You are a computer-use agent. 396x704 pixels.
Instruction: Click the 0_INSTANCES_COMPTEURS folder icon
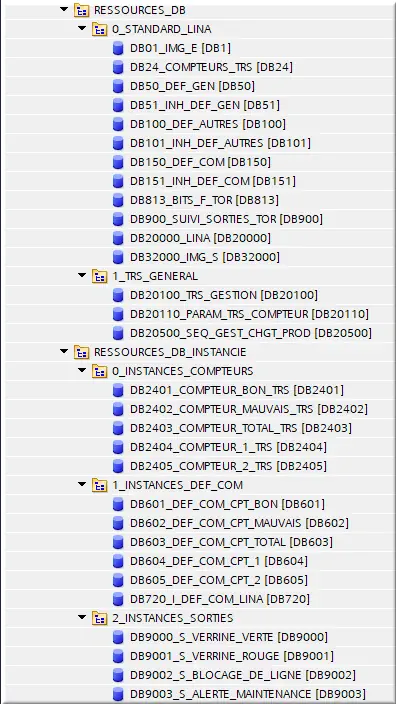[x=99, y=371]
